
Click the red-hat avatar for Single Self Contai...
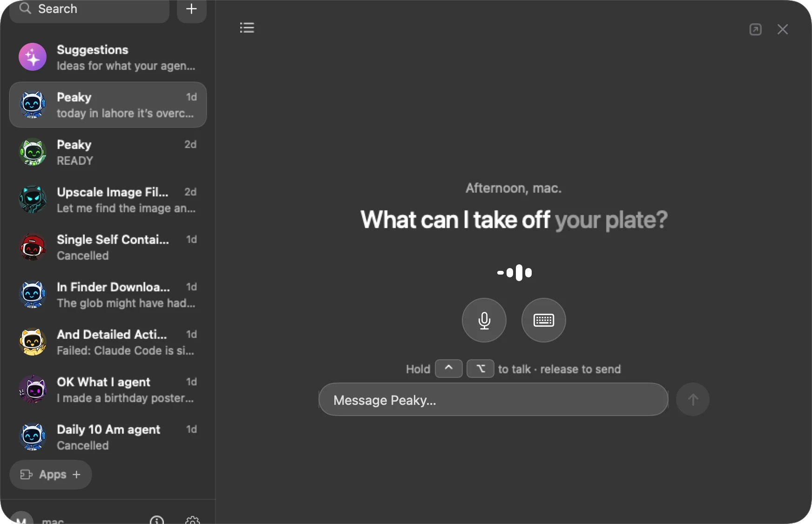[x=33, y=247]
